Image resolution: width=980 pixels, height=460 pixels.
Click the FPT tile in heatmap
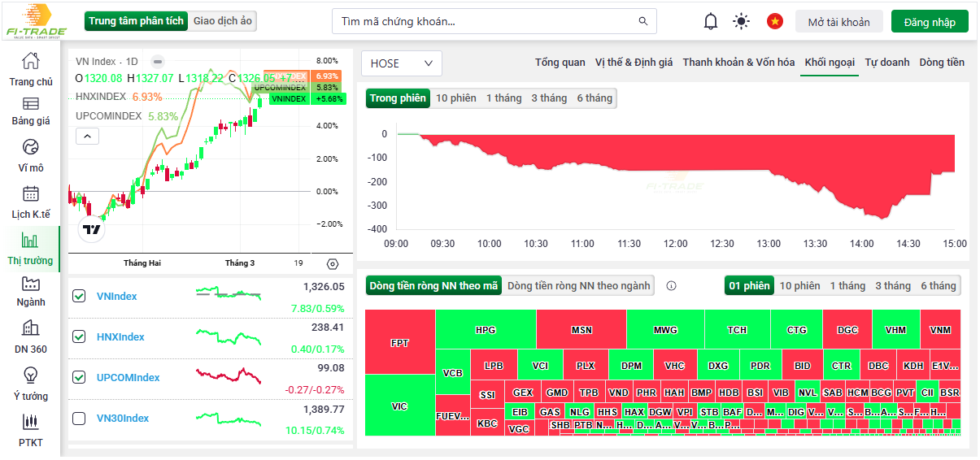(x=399, y=343)
